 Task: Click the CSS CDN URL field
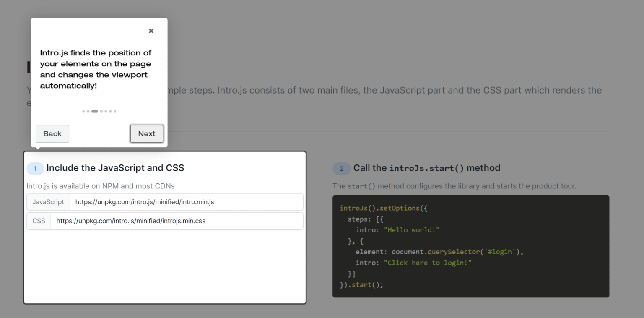[x=177, y=221]
